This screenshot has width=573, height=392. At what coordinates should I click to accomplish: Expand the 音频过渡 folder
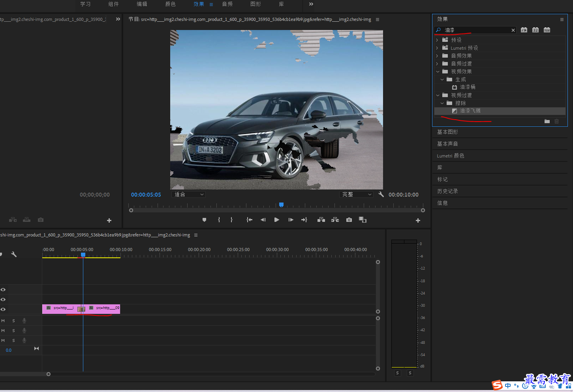(437, 64)
